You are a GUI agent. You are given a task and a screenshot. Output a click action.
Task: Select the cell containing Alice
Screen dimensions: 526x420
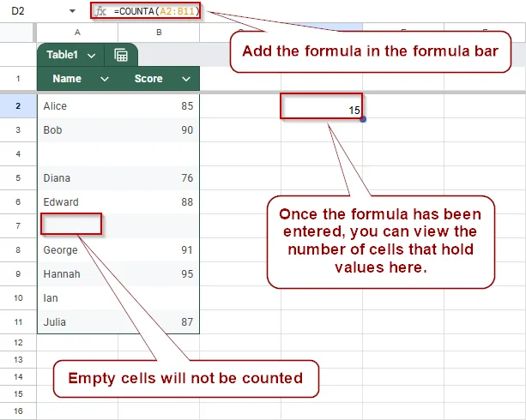(77, 106)
